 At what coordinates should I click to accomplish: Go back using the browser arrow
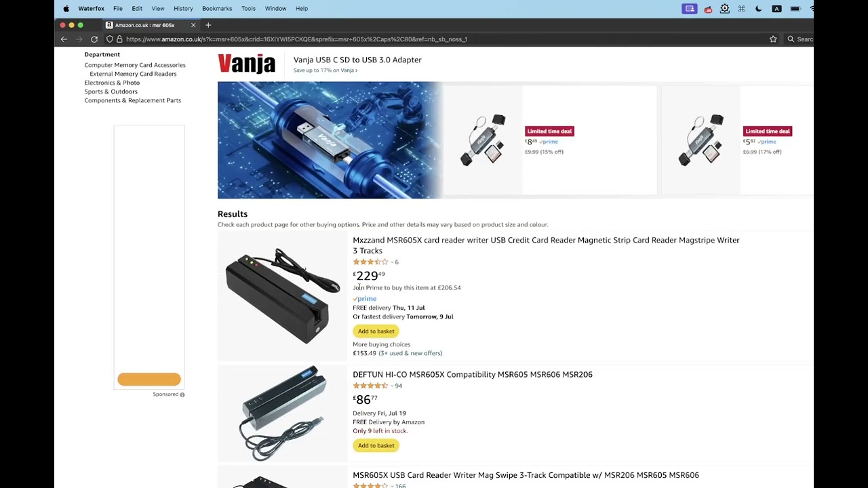point(64,39)
